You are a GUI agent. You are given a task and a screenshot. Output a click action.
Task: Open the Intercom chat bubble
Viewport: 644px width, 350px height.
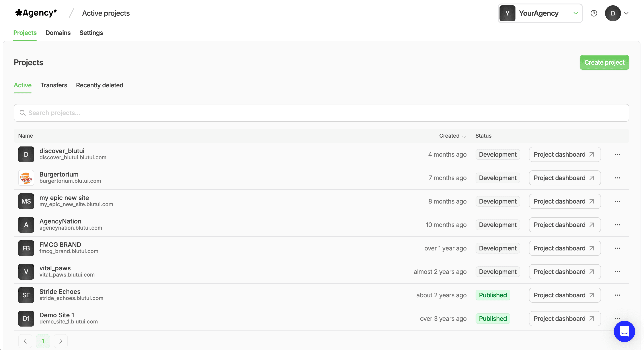pyautogui.click(x=624, y=331)
